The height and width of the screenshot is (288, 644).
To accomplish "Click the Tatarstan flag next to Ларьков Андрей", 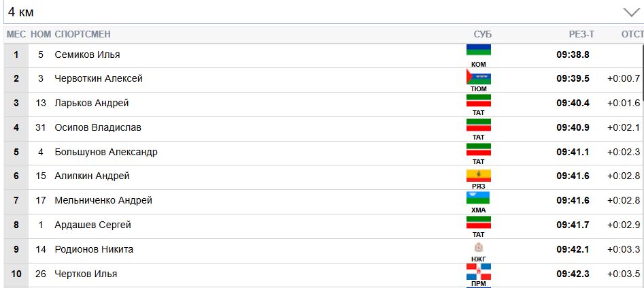I will coord(478,100).
